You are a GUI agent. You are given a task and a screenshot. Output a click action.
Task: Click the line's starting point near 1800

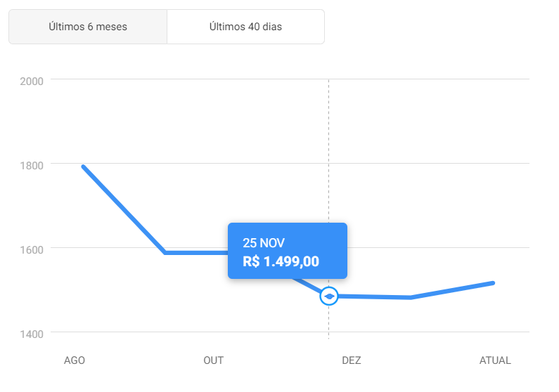83,166
